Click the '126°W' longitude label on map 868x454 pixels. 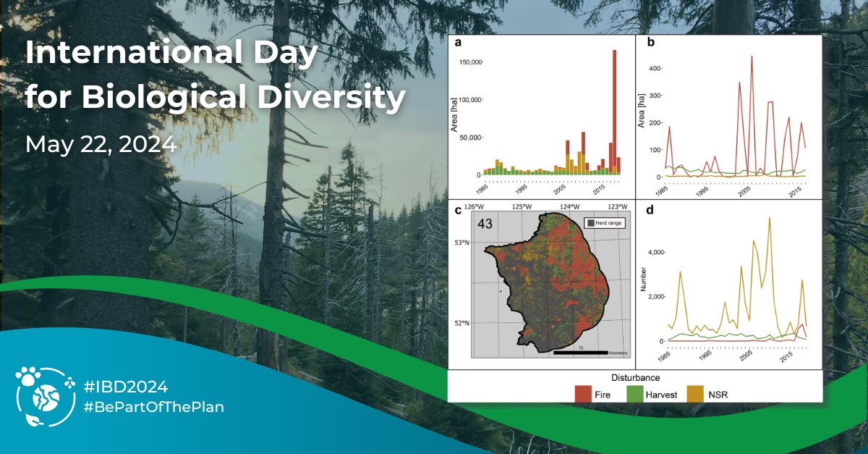tap(474, 206)
